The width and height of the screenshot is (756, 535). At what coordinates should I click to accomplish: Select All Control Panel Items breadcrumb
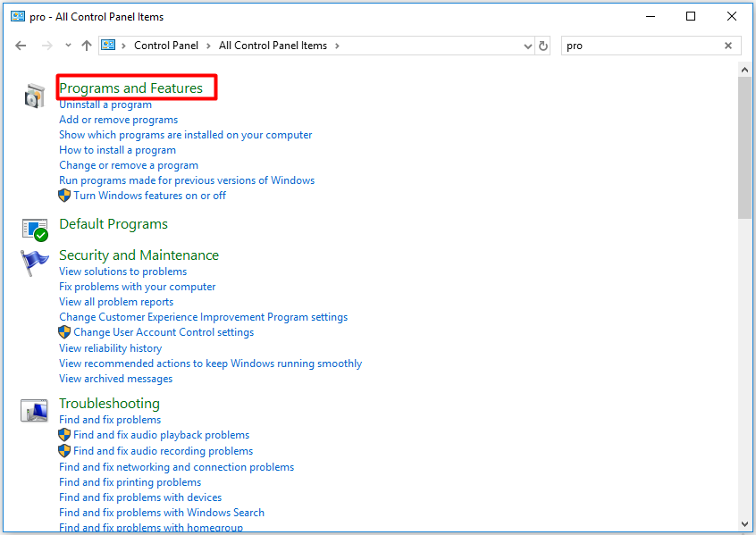coord(273,46)
